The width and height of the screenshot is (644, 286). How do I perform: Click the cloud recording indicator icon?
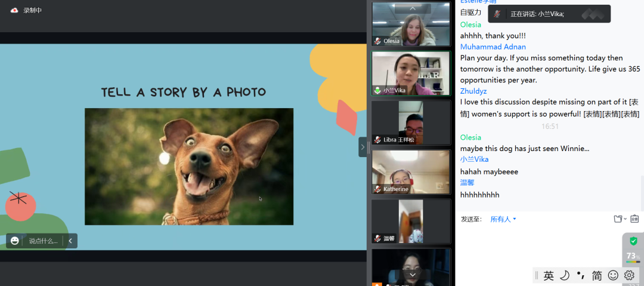(14, 11)
